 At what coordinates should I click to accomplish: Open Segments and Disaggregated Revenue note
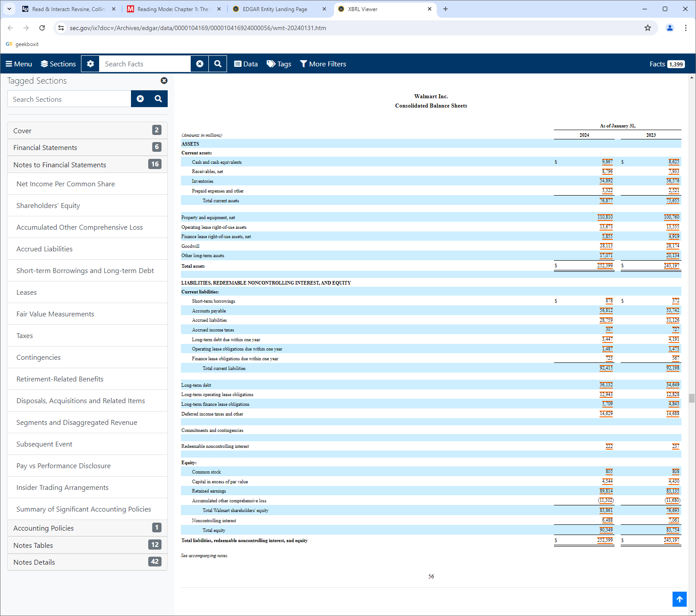coord(87,422)
